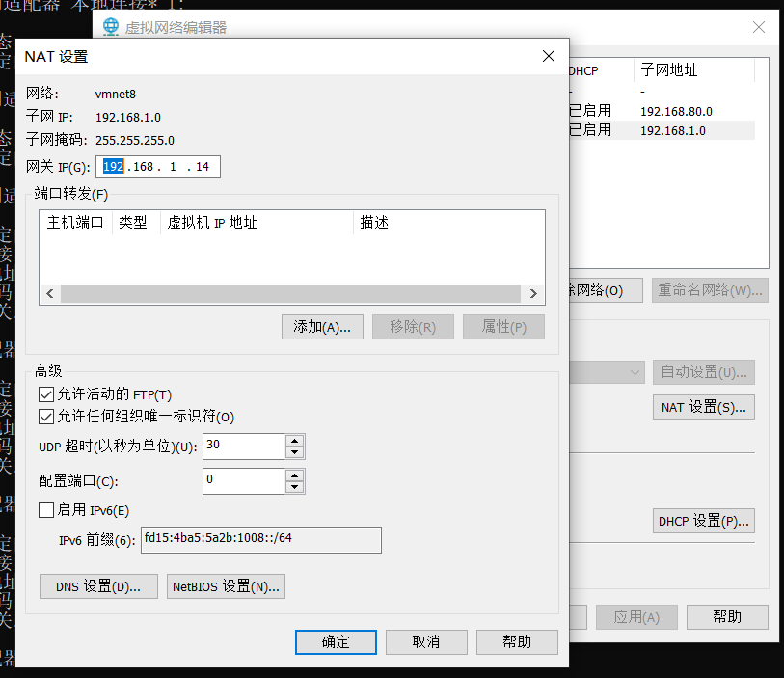
Task: Sort by 虚拟机 IP 地址 column header
Action: pos(257,223)
